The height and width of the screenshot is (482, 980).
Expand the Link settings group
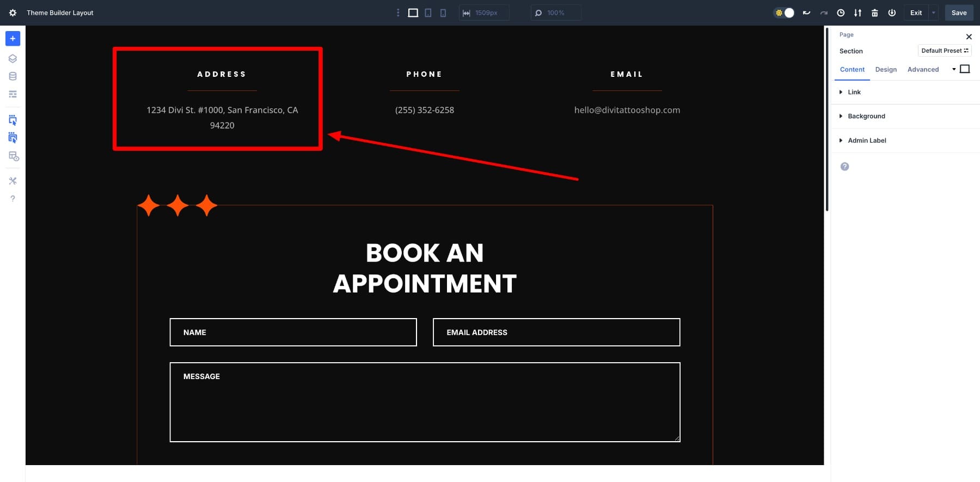click(x=854, y=92)
